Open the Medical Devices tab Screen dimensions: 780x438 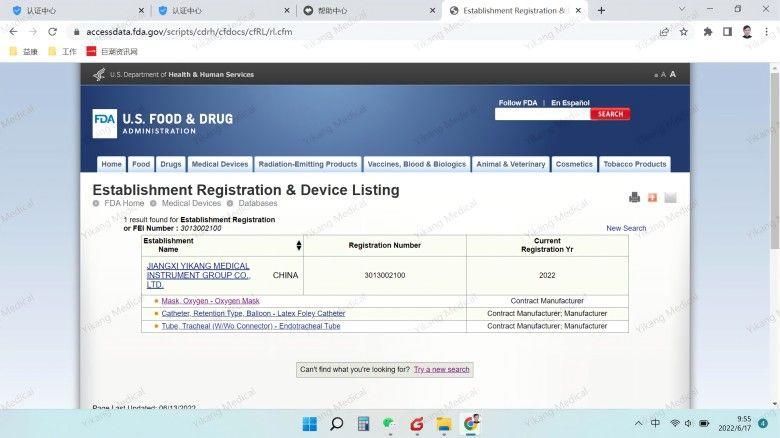219,164
